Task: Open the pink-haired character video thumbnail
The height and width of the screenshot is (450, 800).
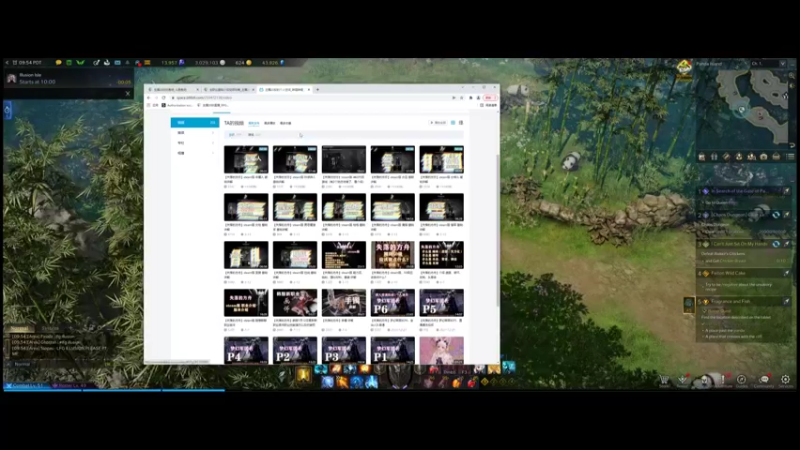Action: pos(442,350)
